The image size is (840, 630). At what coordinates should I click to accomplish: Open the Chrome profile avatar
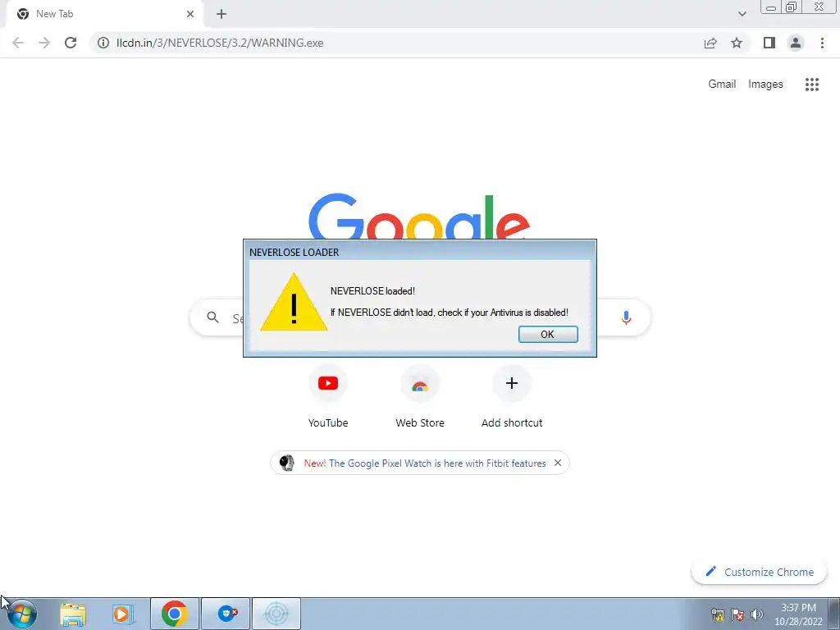pyautogui.click(x=796, y=43)
